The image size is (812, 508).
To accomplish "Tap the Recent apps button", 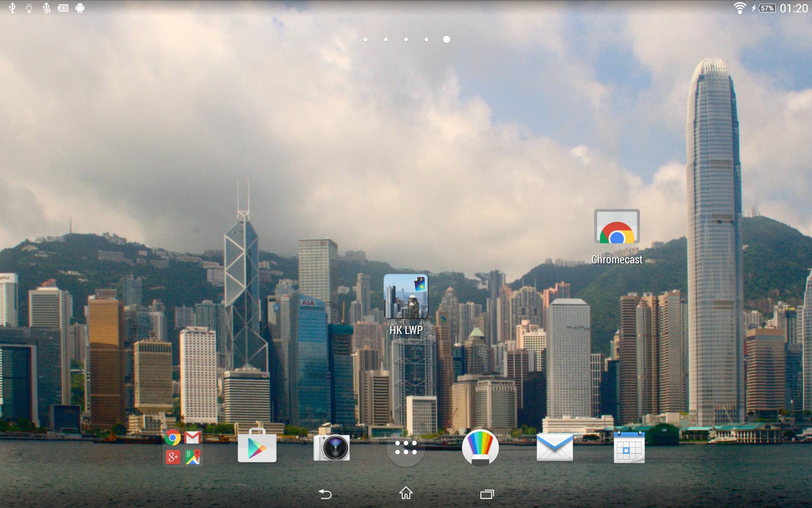I will coord(487,494).
